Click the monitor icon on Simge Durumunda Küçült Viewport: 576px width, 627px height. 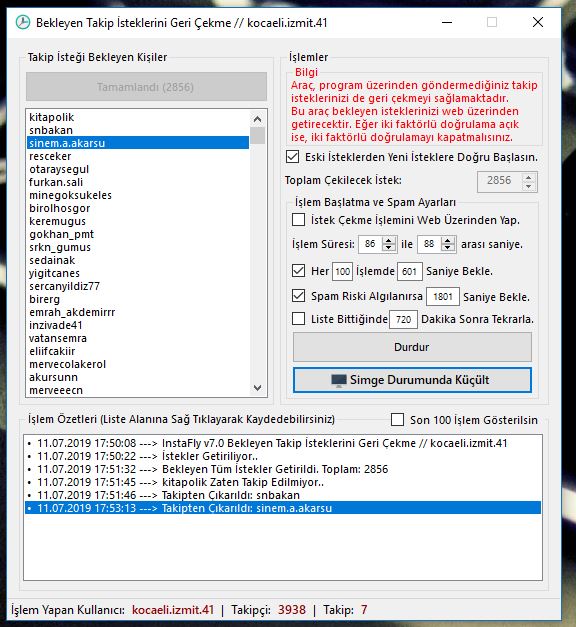pyautogui.click(x=339, y=380)
